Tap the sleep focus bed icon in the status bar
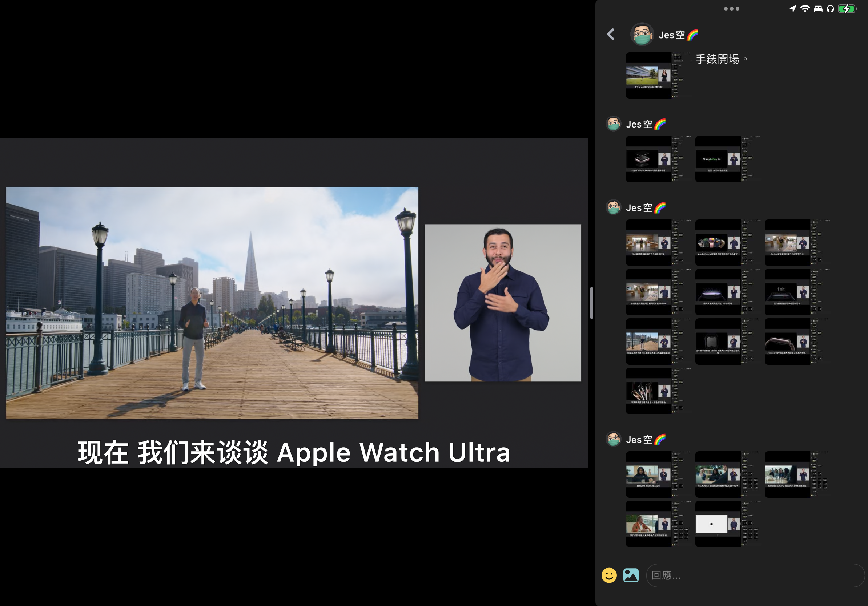The width and height of the screenshot is (868, 606). 818,8
